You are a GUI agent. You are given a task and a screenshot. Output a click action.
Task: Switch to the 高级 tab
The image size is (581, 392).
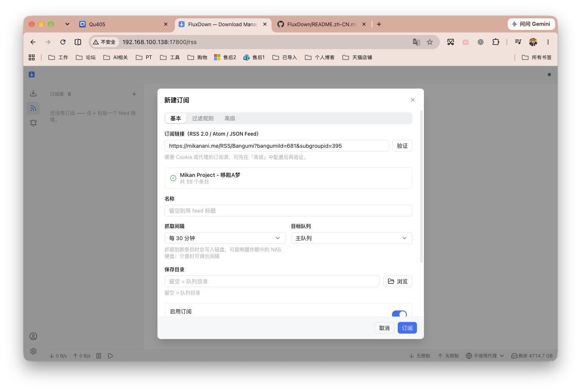point(230,119)
